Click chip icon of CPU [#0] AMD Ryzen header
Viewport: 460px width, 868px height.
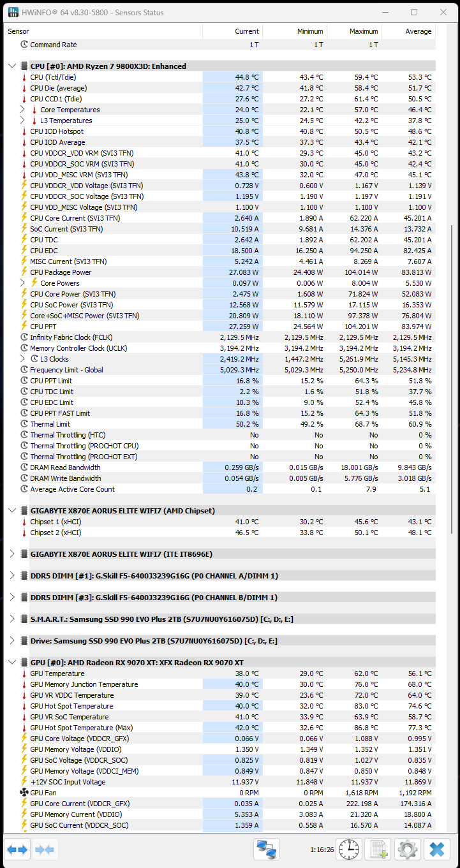[24, 66]
